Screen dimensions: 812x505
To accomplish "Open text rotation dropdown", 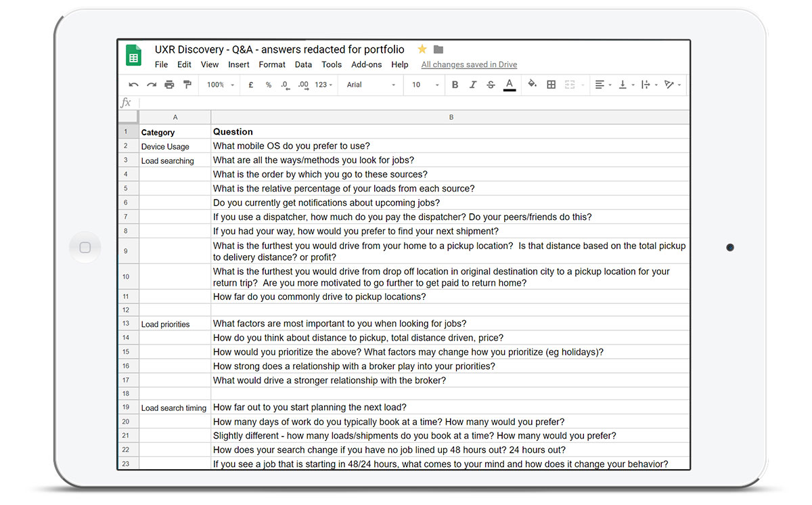I will (672, 85).
